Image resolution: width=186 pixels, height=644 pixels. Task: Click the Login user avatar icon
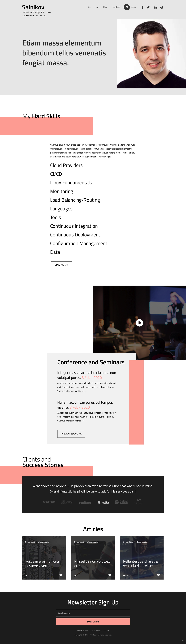coord(127,7)
